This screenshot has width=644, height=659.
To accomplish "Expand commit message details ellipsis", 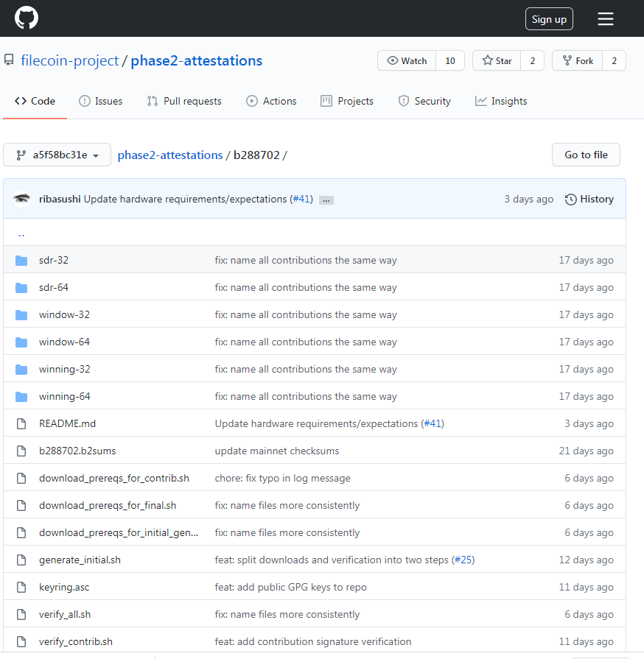I will point(326,200).
